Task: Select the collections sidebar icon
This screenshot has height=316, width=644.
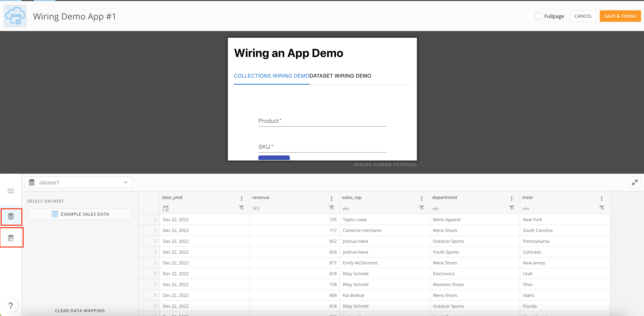Action: click(x=11, y=238)
